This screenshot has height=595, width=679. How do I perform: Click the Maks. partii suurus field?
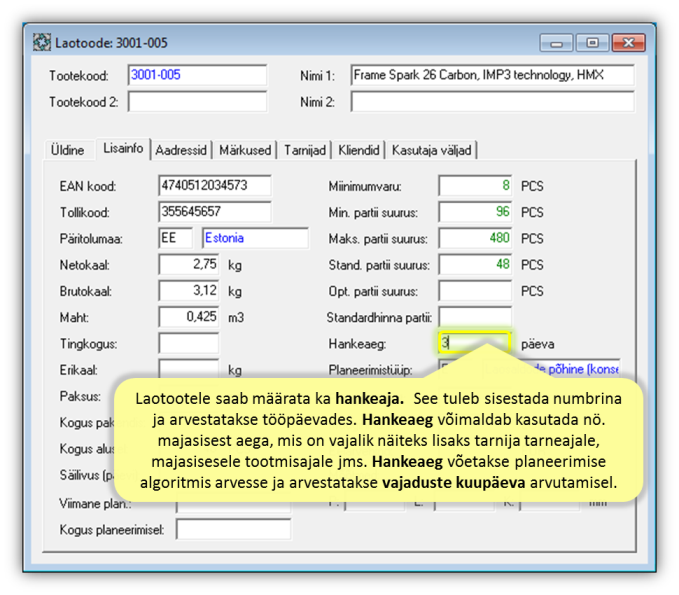pyautogui.click(x=475, y=238)
